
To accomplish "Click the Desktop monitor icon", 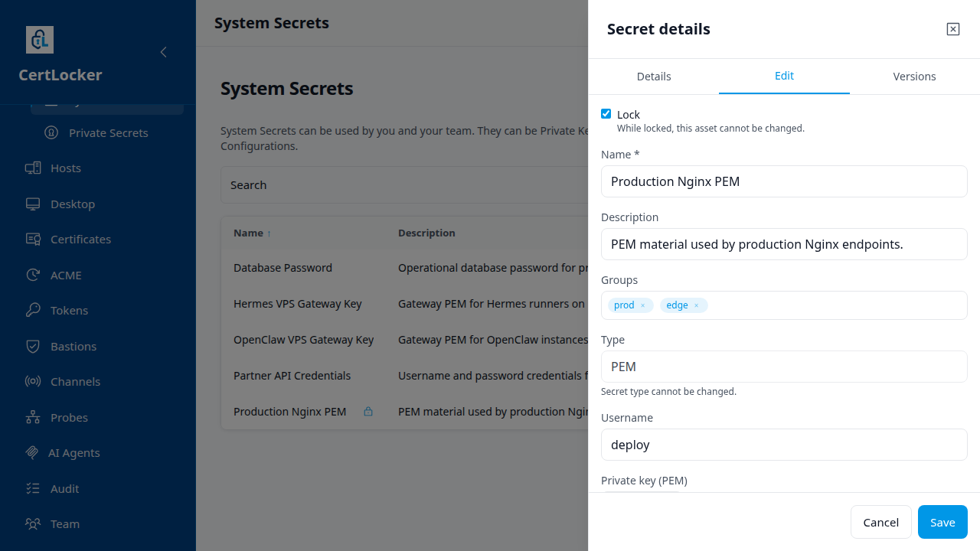I will [33, 204].
